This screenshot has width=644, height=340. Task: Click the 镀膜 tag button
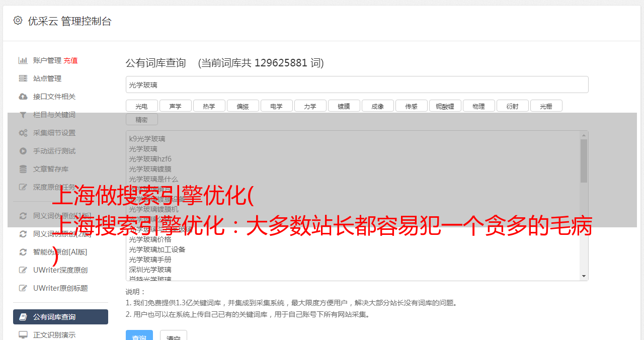point(344,106)
